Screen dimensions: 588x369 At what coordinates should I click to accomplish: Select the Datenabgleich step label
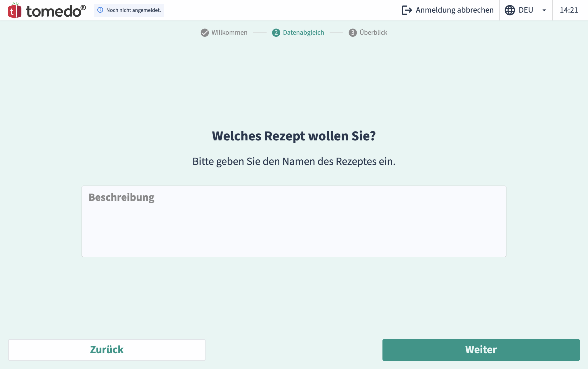coord(303,32)
